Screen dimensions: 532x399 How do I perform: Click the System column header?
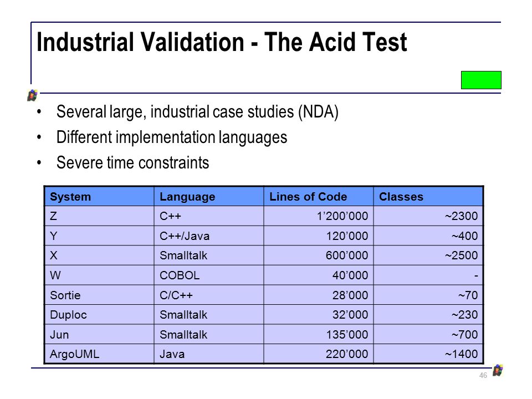[99, 196]
